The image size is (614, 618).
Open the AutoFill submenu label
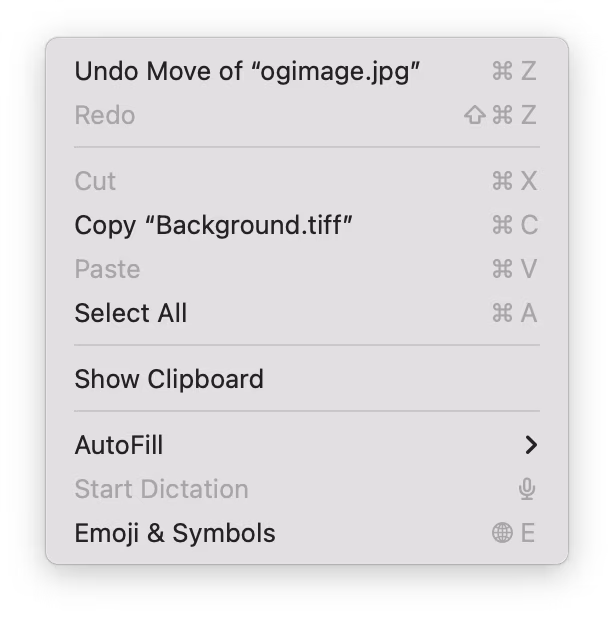[119, 445]
